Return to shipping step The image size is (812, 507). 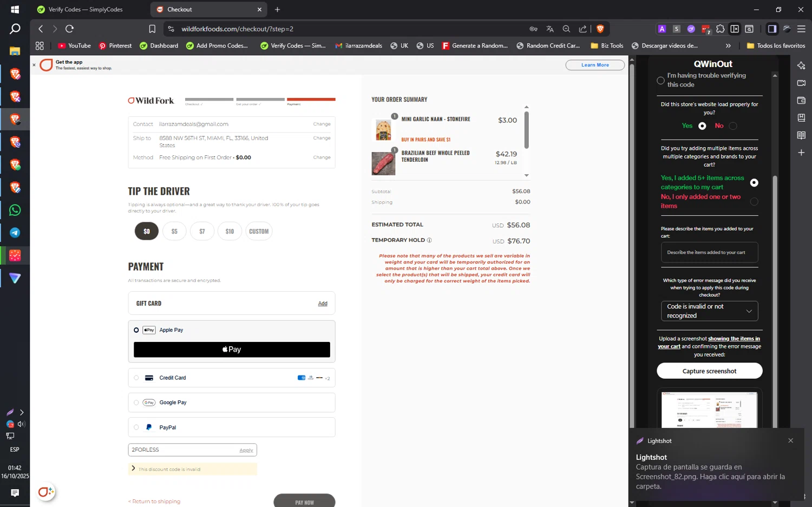tap(154, 502)
